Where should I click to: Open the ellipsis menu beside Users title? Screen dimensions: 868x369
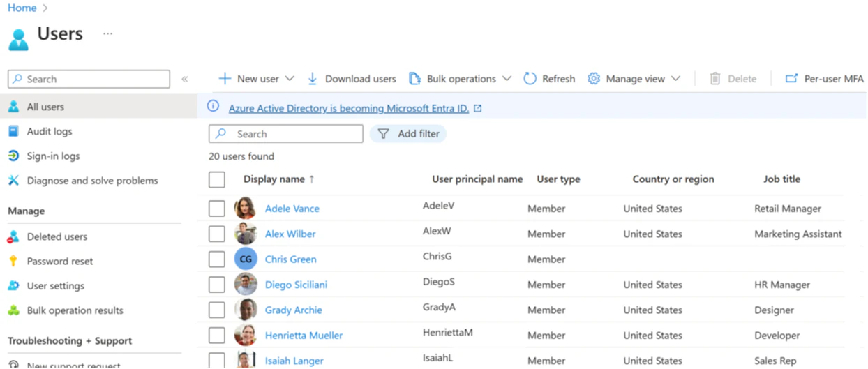(107, 33)
